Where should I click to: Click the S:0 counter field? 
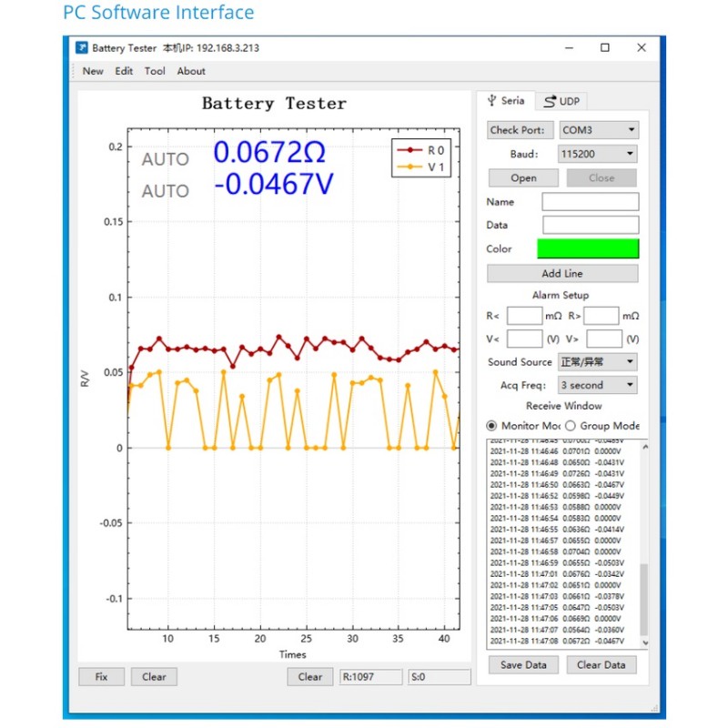click(440, 677)
